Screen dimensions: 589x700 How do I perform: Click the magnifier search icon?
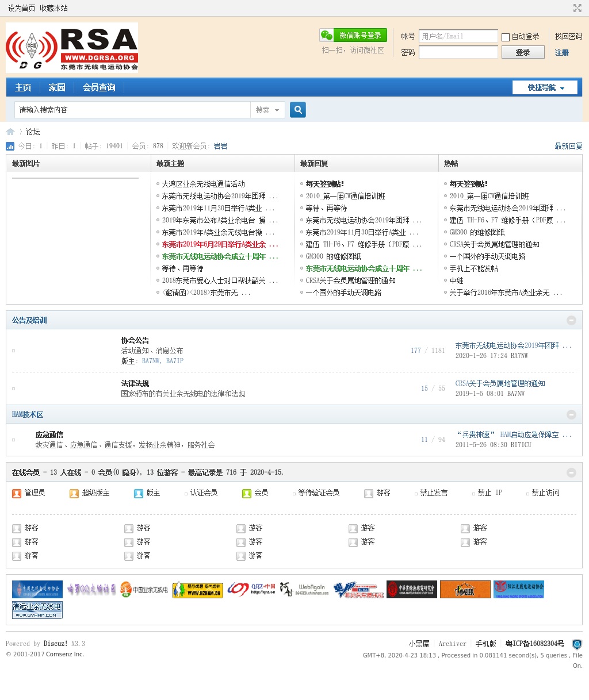[298, 110]
